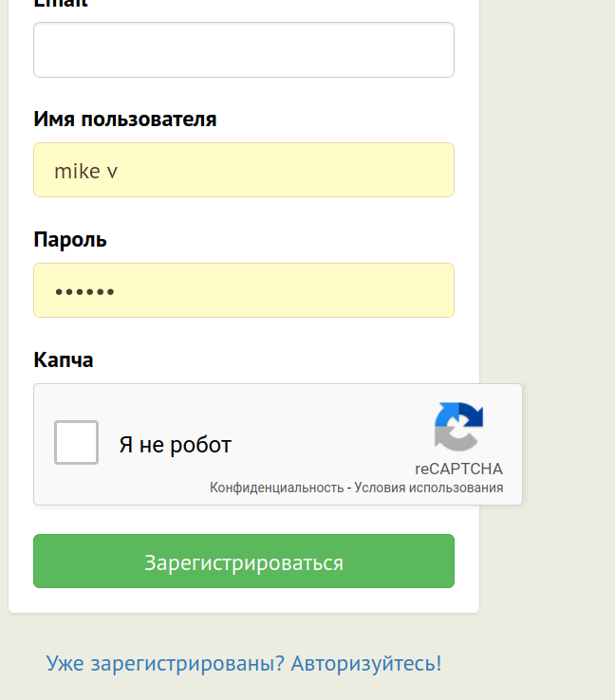
Task: Click the white form area below the register button
Action: 244,600
